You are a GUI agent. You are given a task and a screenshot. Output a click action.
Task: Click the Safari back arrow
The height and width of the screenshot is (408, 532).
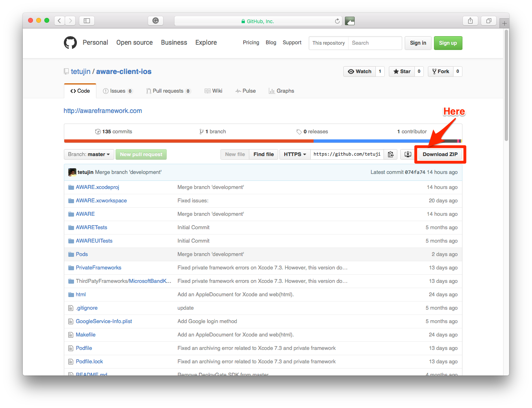point(59,21)
